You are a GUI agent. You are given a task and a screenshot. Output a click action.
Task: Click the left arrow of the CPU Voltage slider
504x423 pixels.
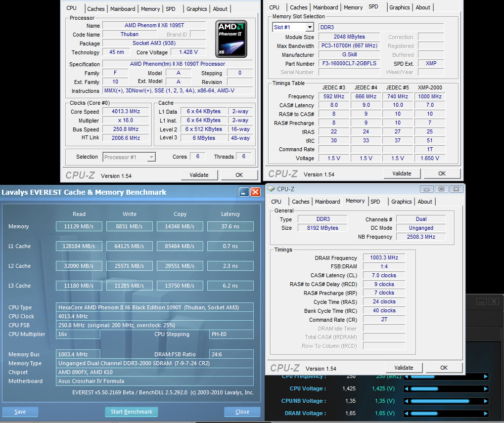pos(406,388)
